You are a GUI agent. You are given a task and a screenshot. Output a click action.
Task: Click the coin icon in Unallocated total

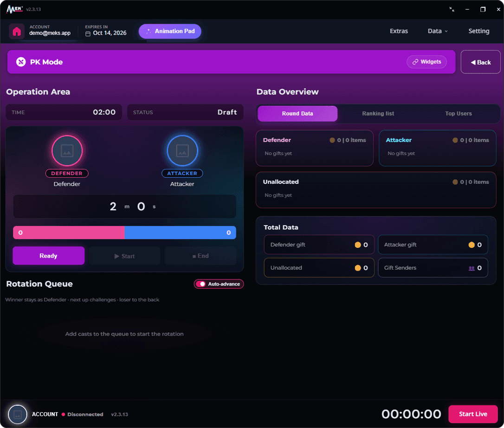[x=357, y=268]
